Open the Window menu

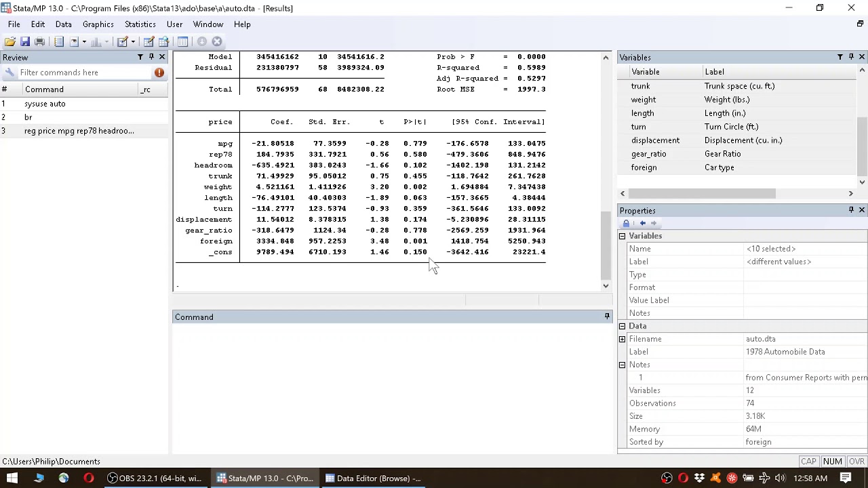pos(208,24)
